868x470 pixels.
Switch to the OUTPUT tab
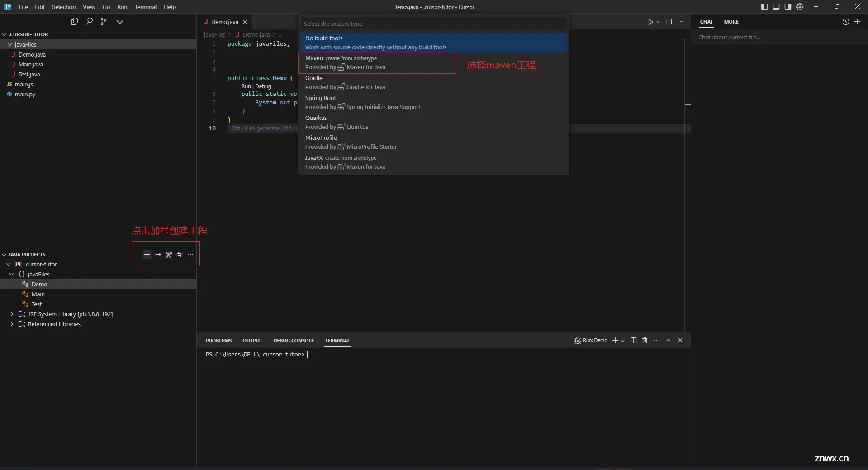point(252,341)
